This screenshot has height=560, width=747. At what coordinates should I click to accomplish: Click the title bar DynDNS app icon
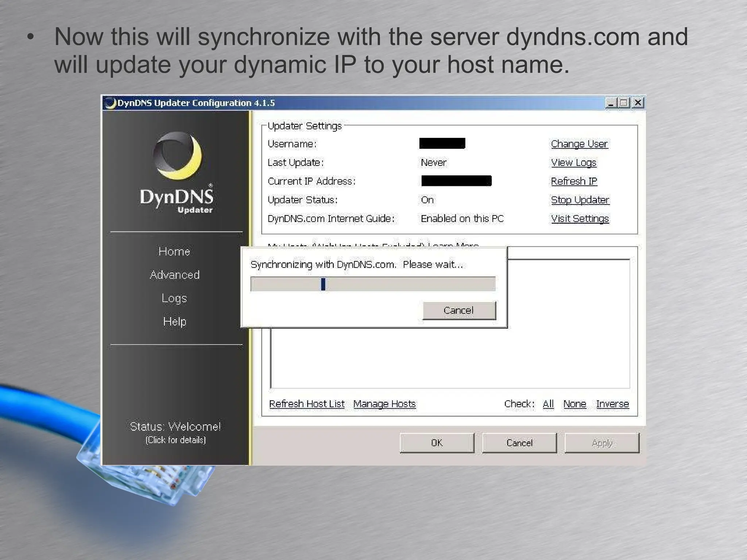[110, 103]
